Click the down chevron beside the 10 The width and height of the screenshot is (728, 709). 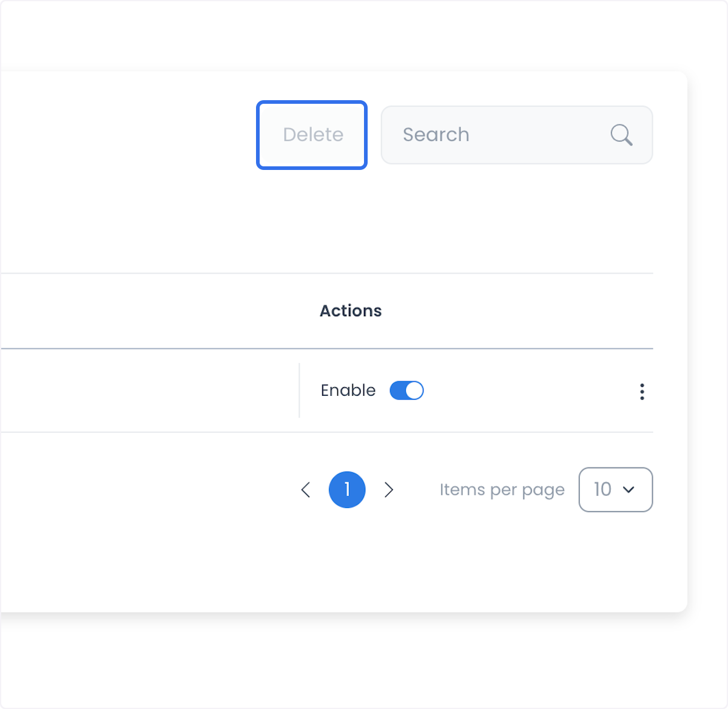tap(629, 489)
